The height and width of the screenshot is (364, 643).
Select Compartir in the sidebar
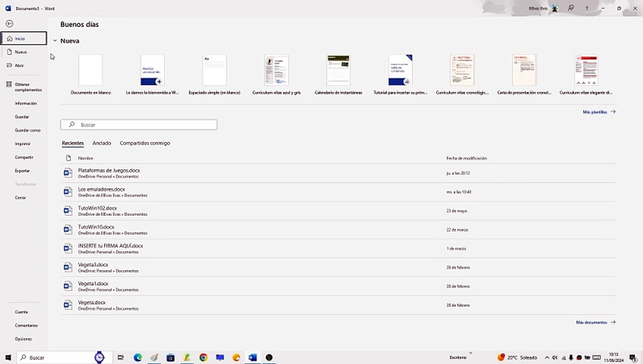click(x=24, y=157)
